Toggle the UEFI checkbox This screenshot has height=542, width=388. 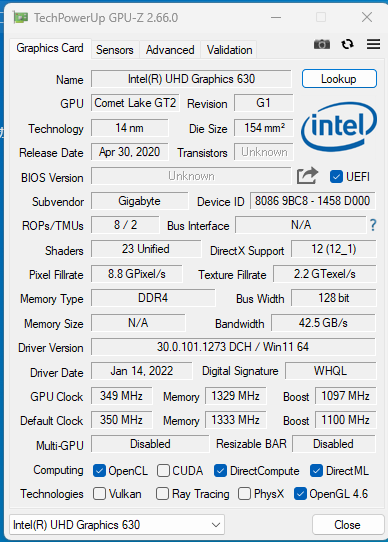coord(336,177)
